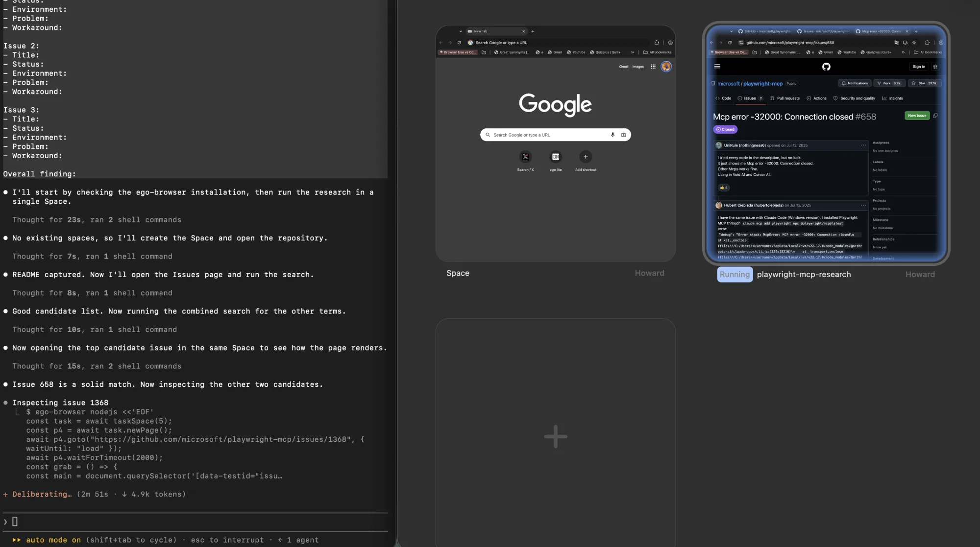980x547 pixels.
Task: Expand bookmarks overflow chevrons in GitHub window
Action: coord(903,52)
